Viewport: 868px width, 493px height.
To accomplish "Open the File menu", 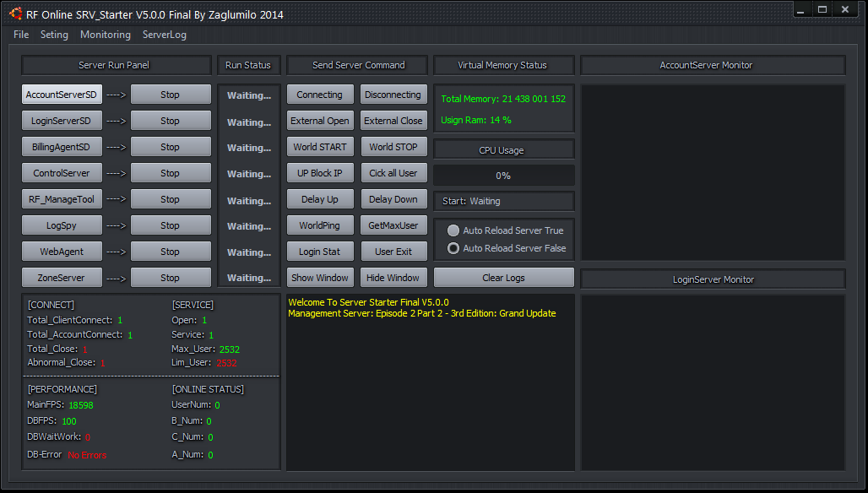I will 21,35.
